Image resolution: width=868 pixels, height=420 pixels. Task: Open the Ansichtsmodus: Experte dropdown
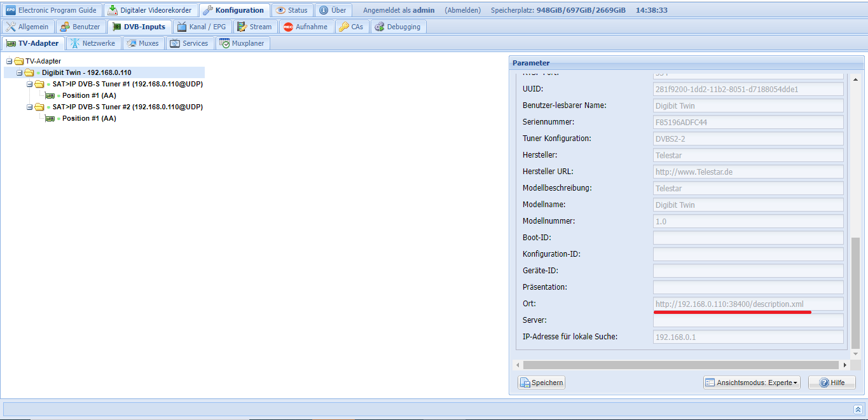(x=752, y=383)
